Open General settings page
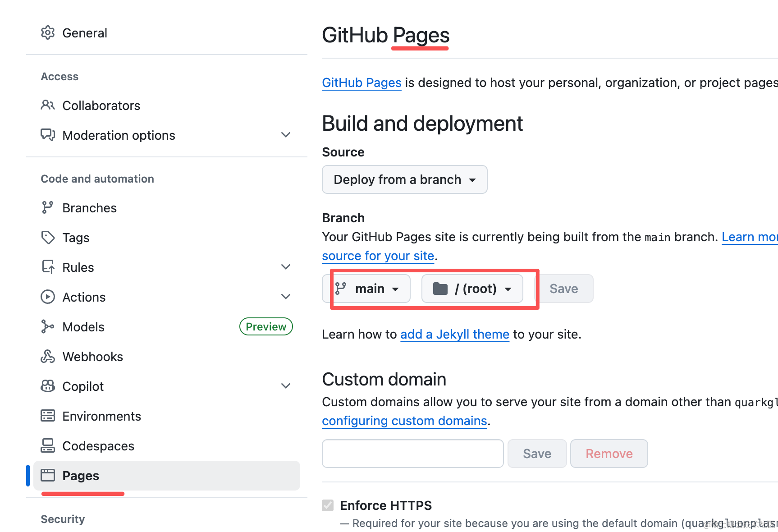The width and height of the screenshot is (778, 532). point(167,33)
